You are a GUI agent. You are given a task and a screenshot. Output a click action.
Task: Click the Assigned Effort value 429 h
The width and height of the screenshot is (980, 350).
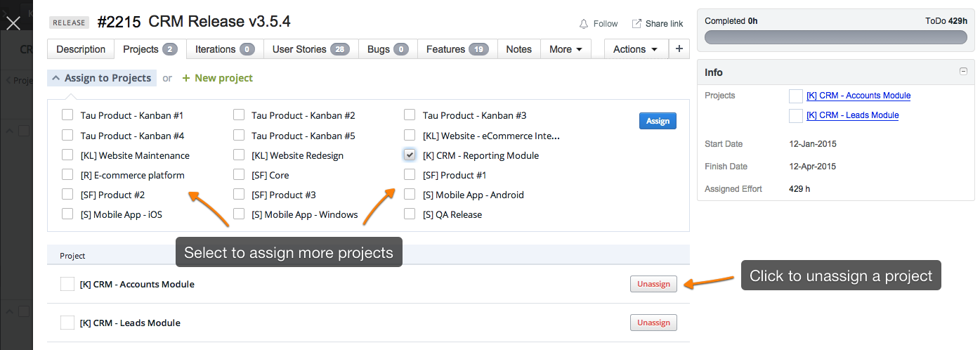click(x=800, y=189)
